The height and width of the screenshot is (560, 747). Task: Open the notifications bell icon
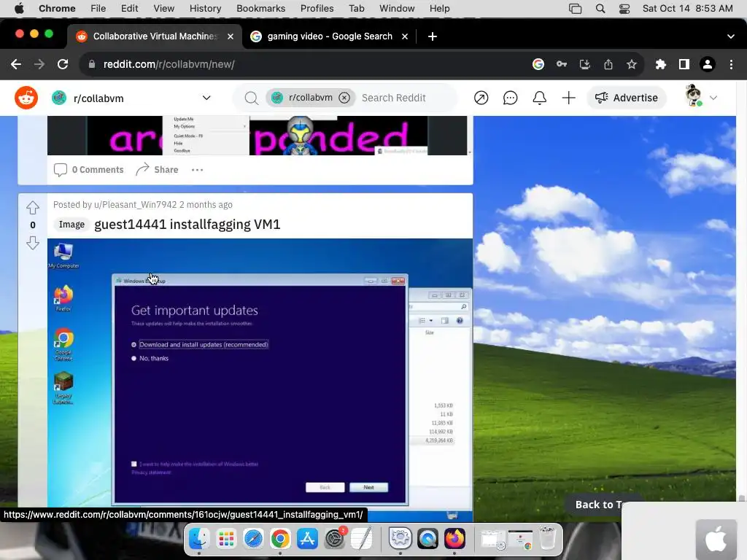point(539,98)
